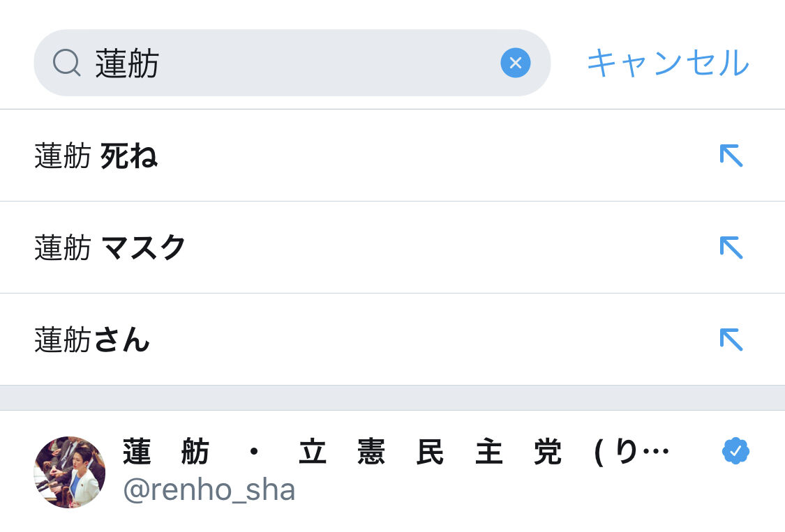This screenshot has width=785, height=532.
Task: Tap キャンセル to cancel the search
Action: coord(667,63)
